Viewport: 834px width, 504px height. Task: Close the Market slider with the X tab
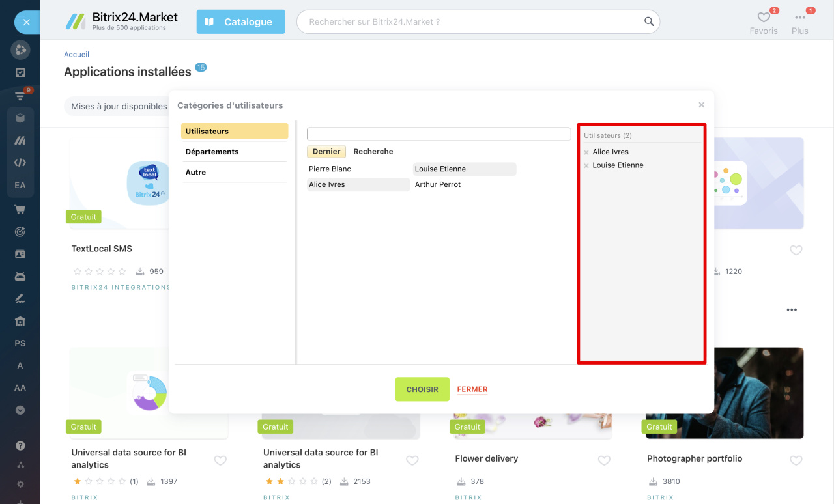27,22
